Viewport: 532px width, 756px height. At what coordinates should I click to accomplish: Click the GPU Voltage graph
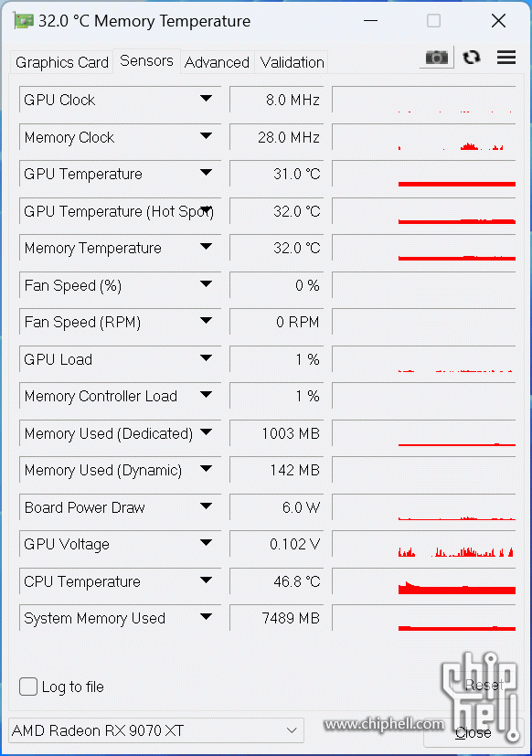tap(423, 544)
